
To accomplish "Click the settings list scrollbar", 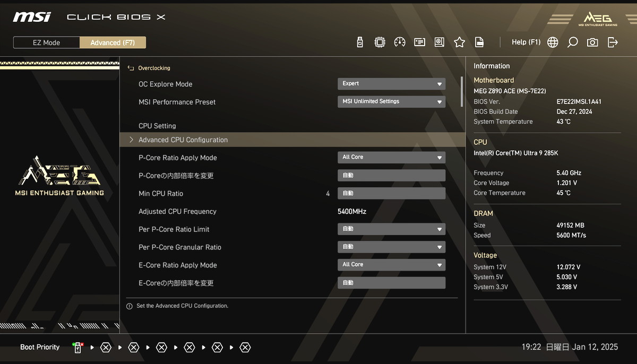I will click(x=462, y=92).
